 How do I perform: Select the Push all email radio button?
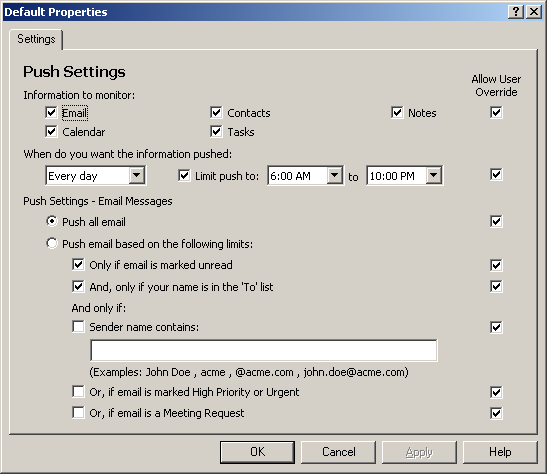pos(52,221)
